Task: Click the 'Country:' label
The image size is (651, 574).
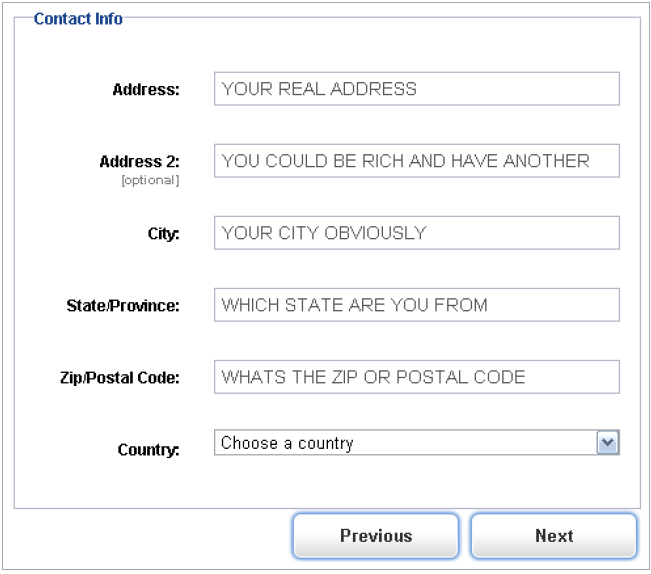Action: [x=148, y=450]
